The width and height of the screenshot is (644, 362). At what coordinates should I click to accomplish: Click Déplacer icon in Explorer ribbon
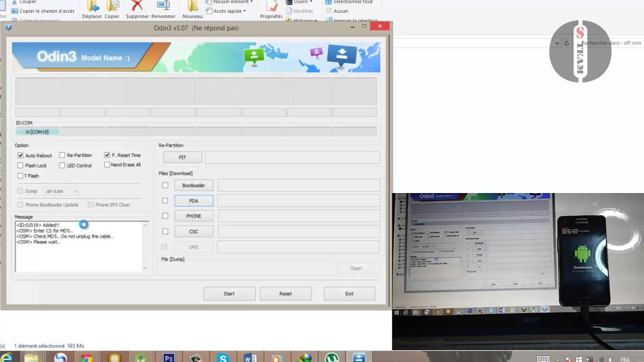92,6
